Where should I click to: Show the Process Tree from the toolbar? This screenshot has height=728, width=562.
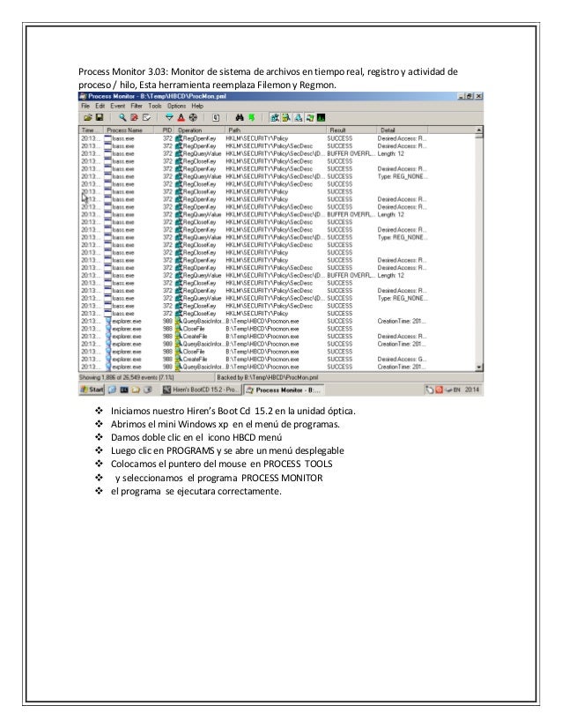tap(216, 117)
